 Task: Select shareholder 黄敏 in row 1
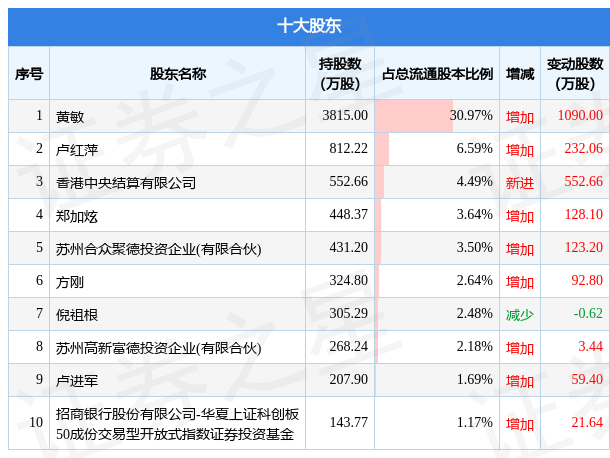(x=70, y=116)
